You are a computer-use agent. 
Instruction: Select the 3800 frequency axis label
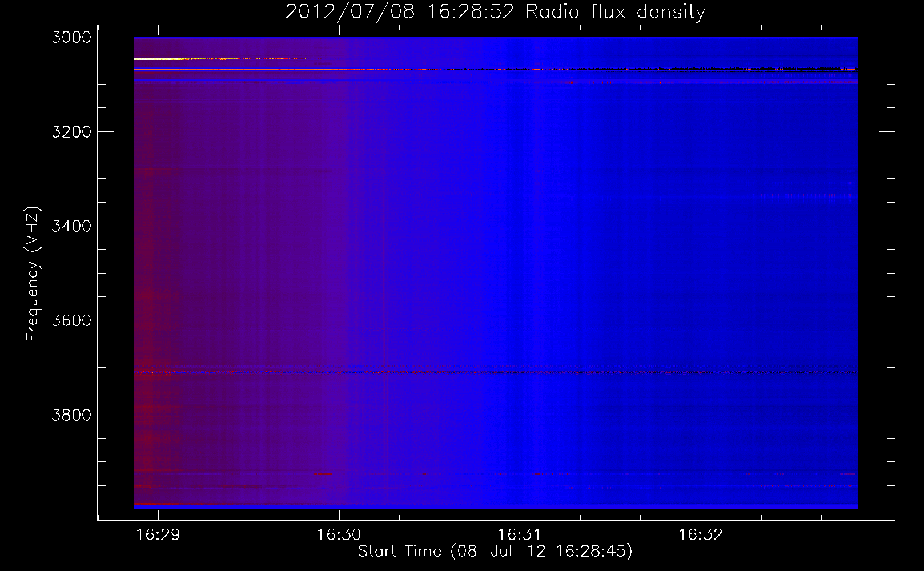(71, 415)
